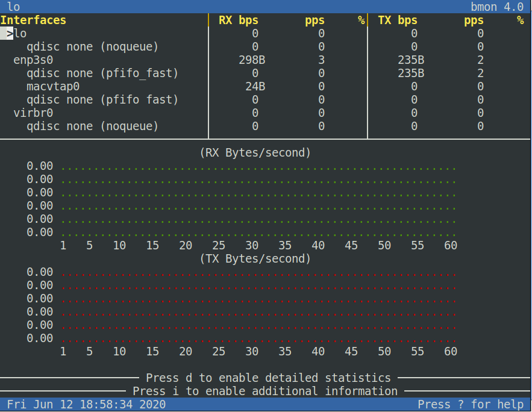
Task: Click the TX bps column header
Action: [397, 20]
